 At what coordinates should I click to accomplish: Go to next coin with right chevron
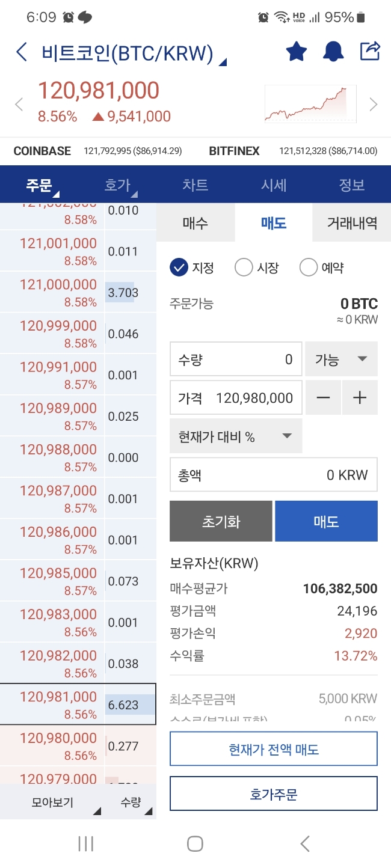click(x=374, y=104)
